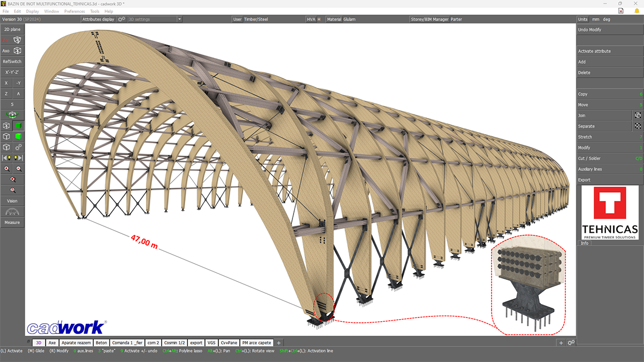Open the Display menu

tap(32, 11)
